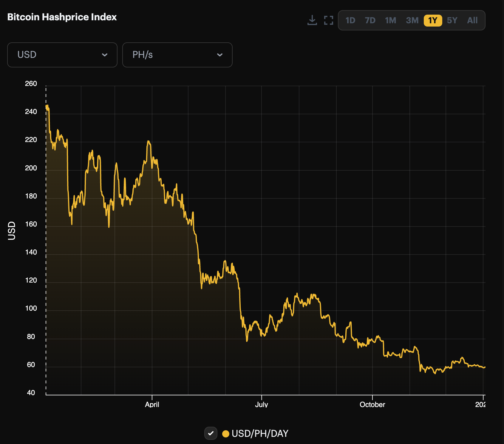
Task: Select the 7D time range
Action: tap(370, 20)
